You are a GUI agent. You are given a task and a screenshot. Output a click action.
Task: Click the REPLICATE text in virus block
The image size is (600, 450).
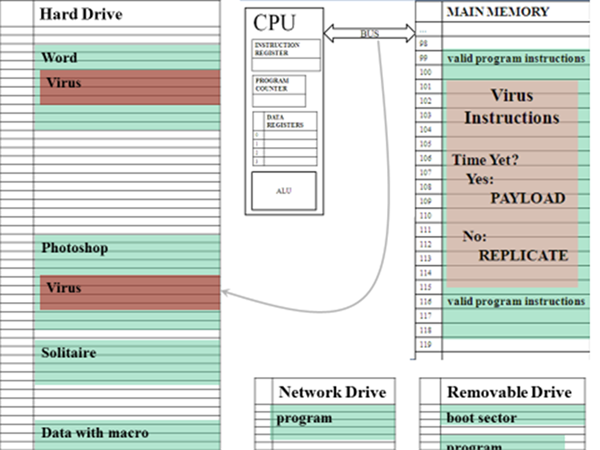tap(523, 255)
